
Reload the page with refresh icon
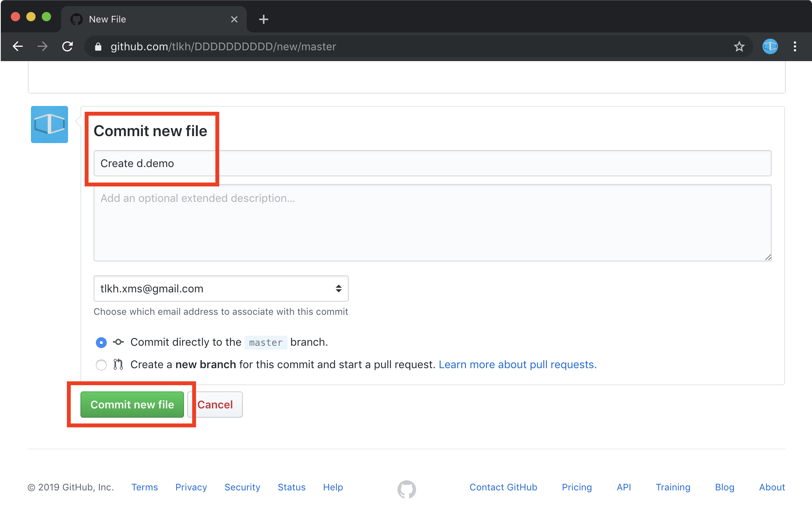(68, 47)
